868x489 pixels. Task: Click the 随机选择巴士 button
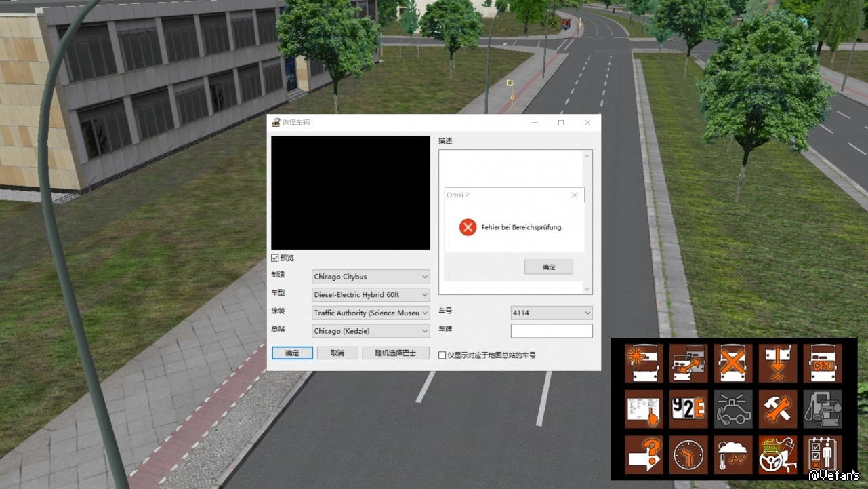coord(396,353)
